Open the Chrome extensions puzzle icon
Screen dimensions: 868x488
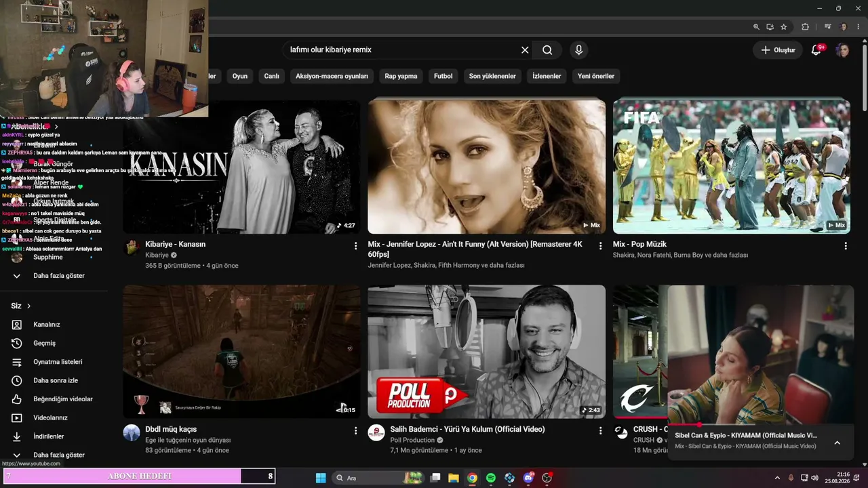click(806, 27)
